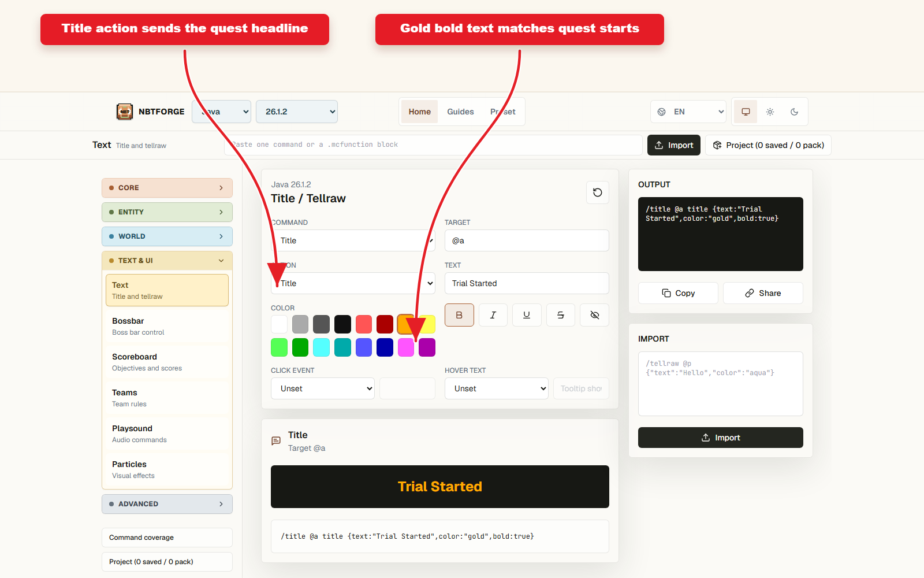Click the globe language icon
924x578 pixels.
pos(662,112)
